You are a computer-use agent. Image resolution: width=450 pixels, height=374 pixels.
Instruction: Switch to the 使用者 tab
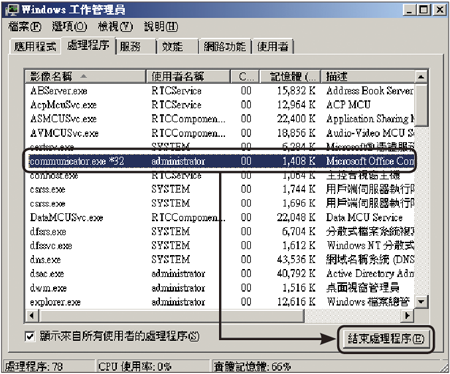[x=273, y=47]
